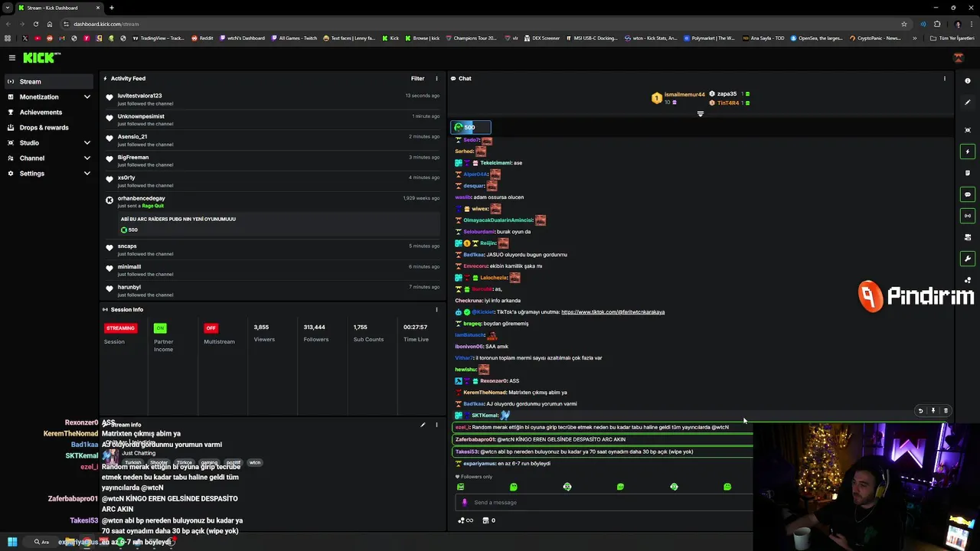Open the Session Info three-dot menu
Screen dimensions: 980x551
(437, 309)
